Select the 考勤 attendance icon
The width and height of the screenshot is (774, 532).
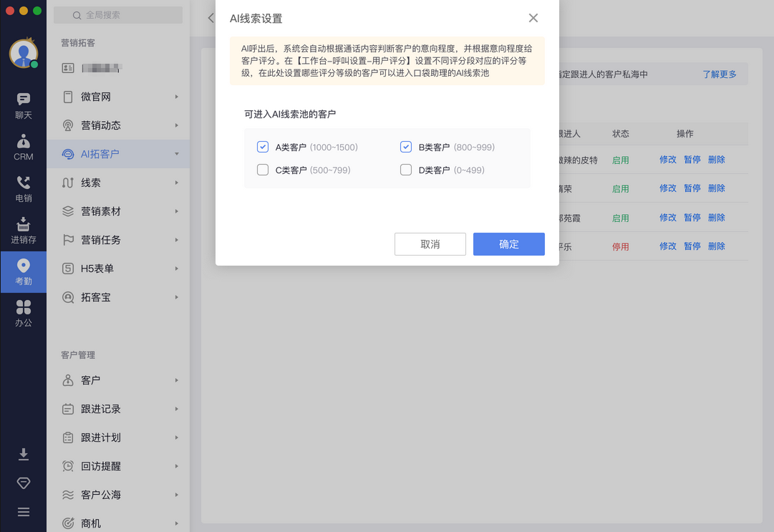23,272
